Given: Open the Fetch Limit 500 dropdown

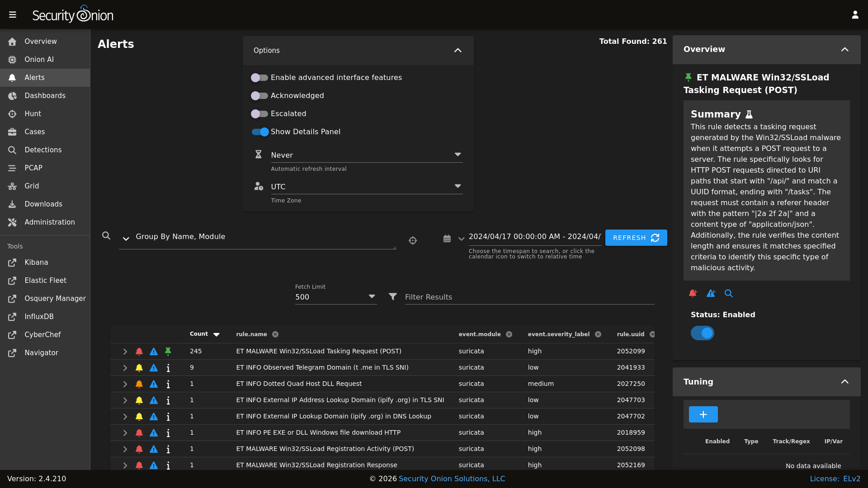Looking at the screenshot, I should [x=335, y=297].
